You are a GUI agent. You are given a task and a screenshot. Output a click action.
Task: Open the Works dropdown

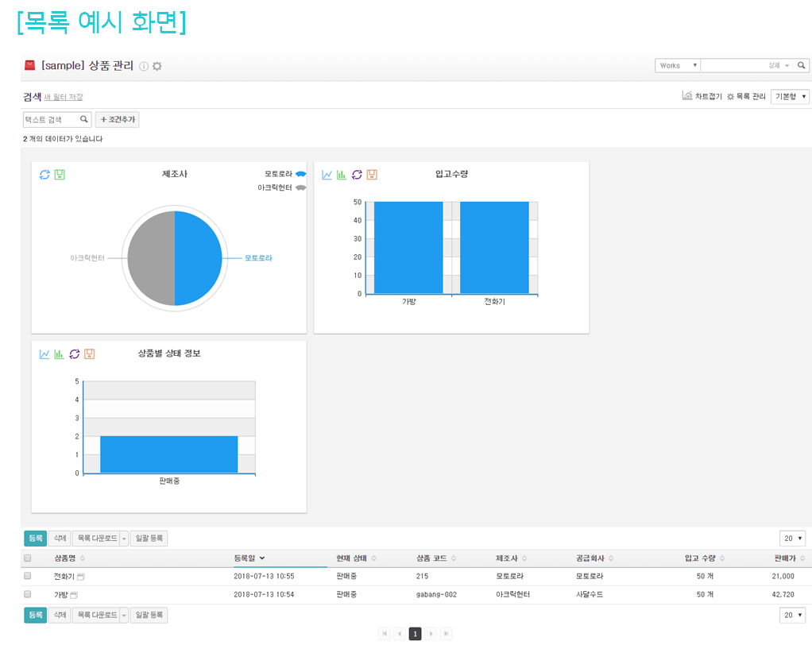click(678, 65)
